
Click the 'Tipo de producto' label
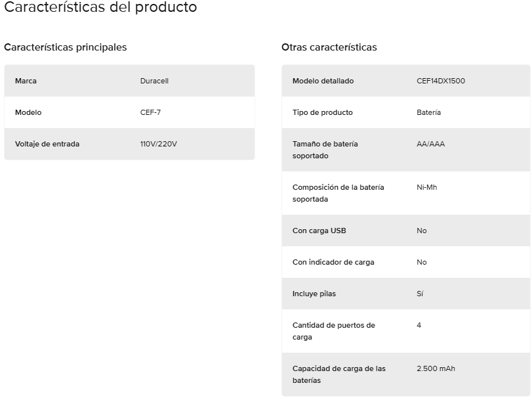322,112
